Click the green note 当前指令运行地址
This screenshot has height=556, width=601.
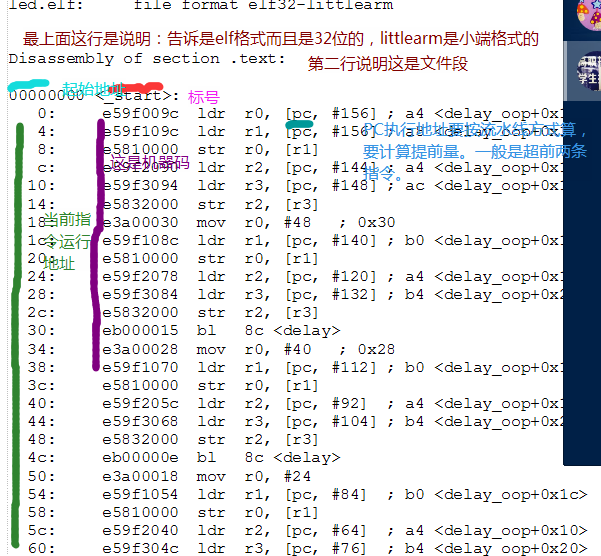click(x=67, y=241)
